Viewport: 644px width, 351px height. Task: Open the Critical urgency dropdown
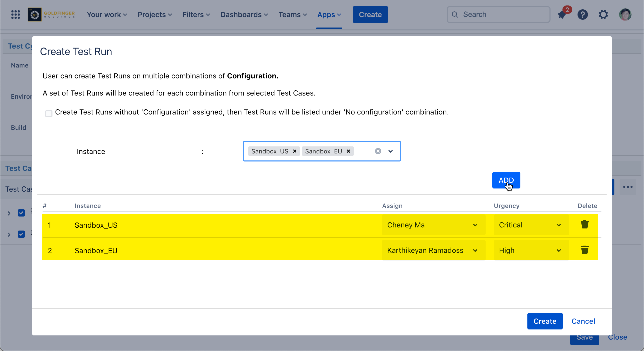coord(531,225)
